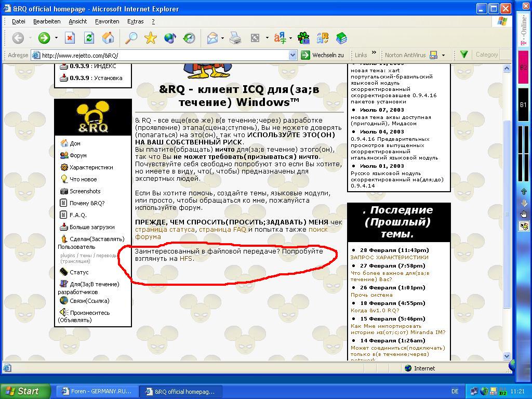Open the Bearbeiten menu
Image resolution: width=532 pixels, height=399 pixels.
click(x=47, y=21)
